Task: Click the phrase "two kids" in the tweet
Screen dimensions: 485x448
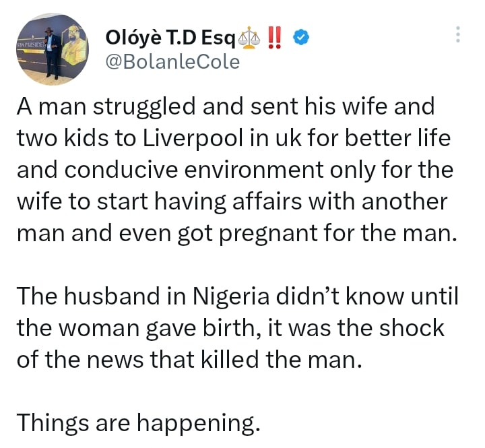Action: point(57,139)
